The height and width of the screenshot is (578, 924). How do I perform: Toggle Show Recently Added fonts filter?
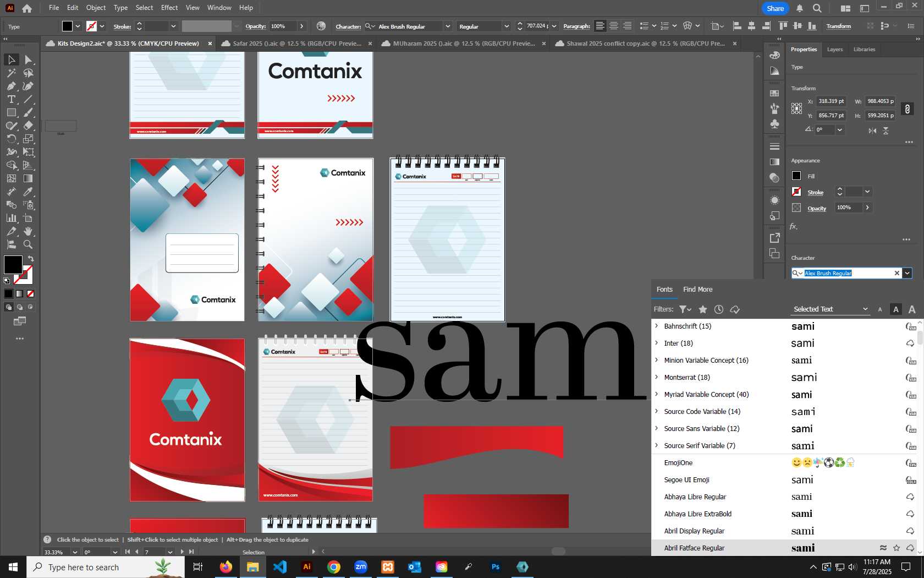[x=718, y=309]
